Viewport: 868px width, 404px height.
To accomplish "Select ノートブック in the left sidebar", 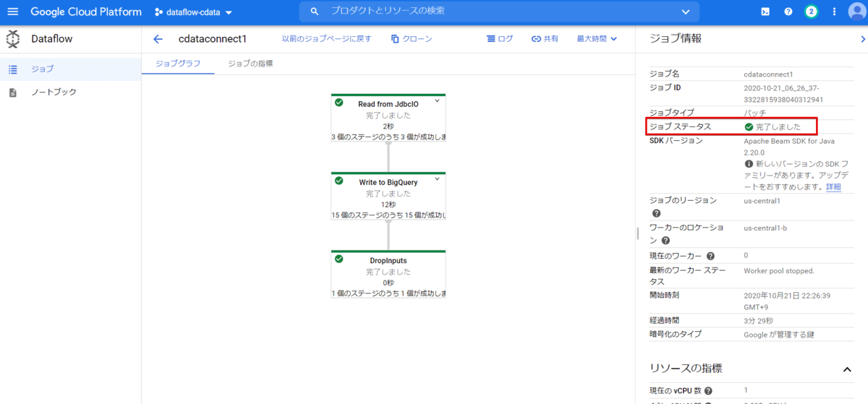I will 70,92.
